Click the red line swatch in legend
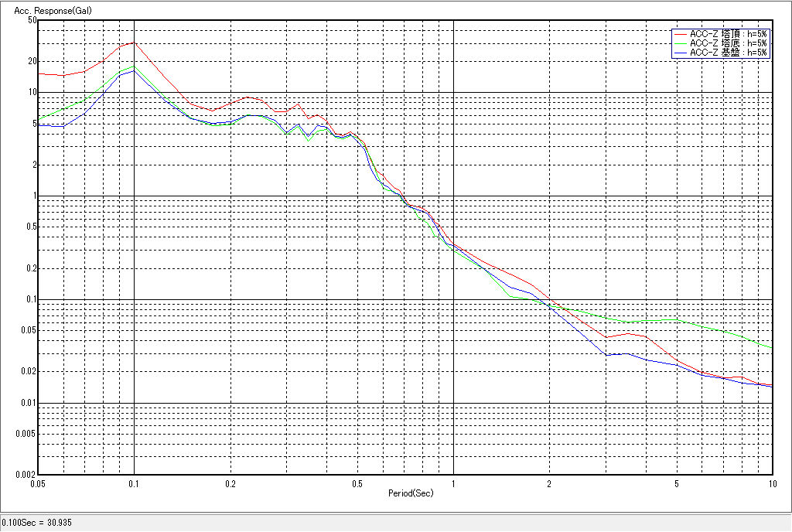This screenshot has height=532, width=792. click(681, 34)
